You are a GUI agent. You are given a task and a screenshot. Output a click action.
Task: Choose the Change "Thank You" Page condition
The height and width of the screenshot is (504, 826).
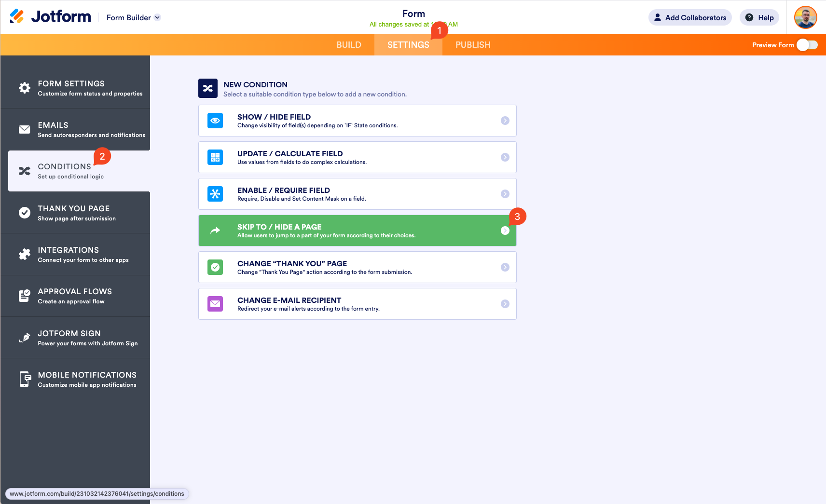[x=358, y=267]
